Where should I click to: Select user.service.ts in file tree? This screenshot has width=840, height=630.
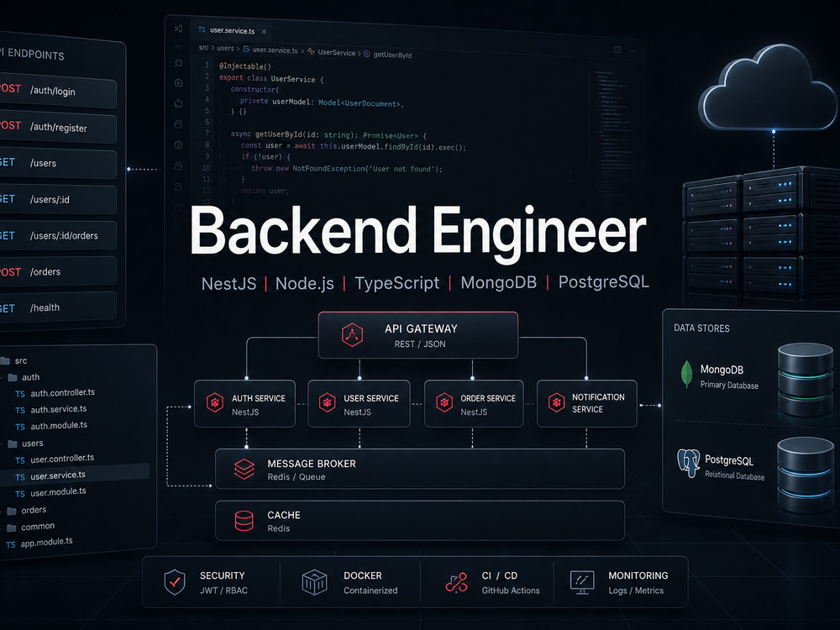pyautogui.click(x=75, y=475)
